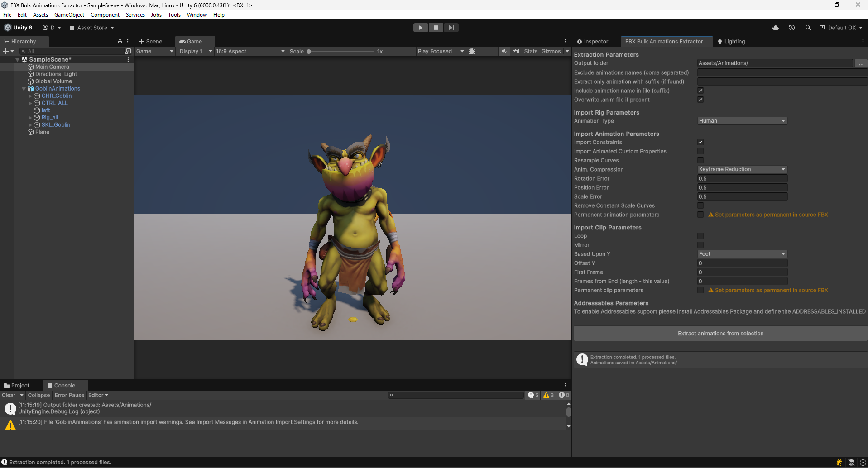Image resolution: width=868 pixels, height=468 pixels.
Task: Open the GameObject menu
Action: [69, 15]
